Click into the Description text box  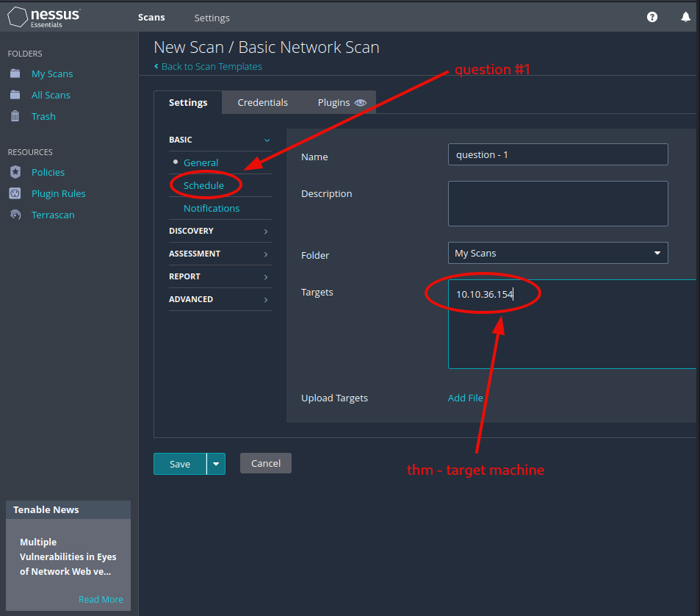coord(558,204)
